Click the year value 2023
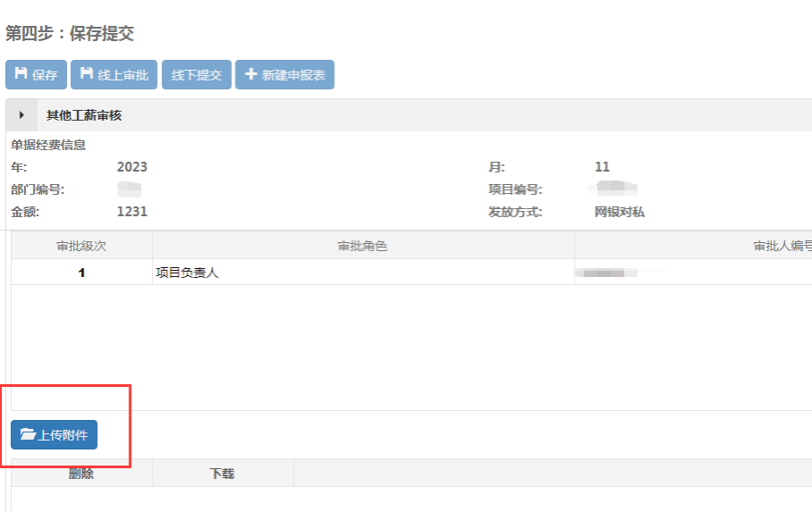Image resolution: width=812 pixels, height=512 pixels. [132, 167]
